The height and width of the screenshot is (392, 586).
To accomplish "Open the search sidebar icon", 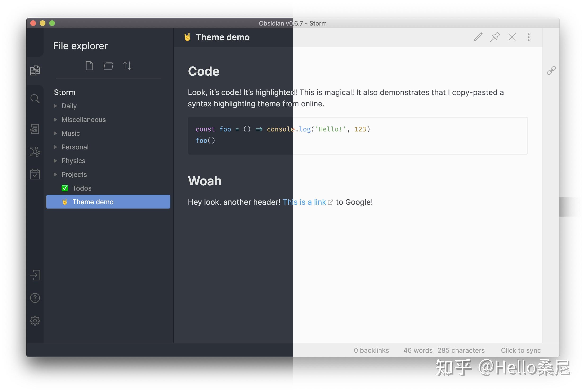I will pos(35,99).
